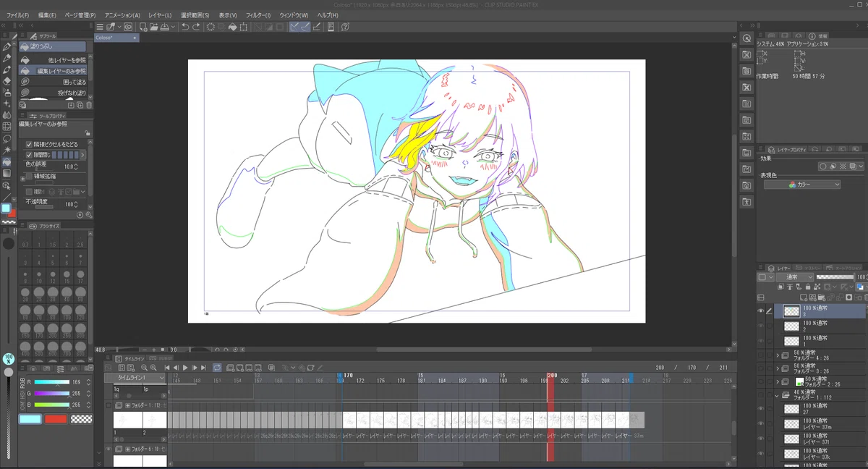Image resolution: width=868 pixels, height=469 pixels.
Task: Open the ファイル(F) menu
Action: coord(17,14)
